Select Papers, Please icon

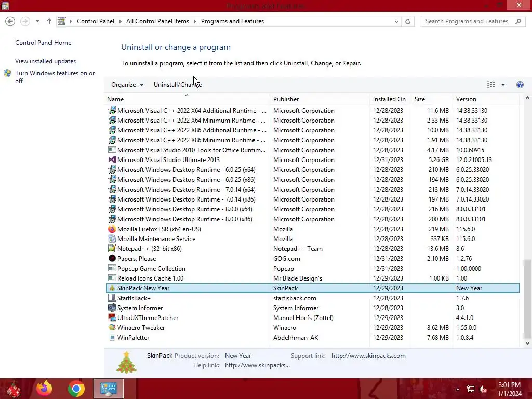(112, 258)
